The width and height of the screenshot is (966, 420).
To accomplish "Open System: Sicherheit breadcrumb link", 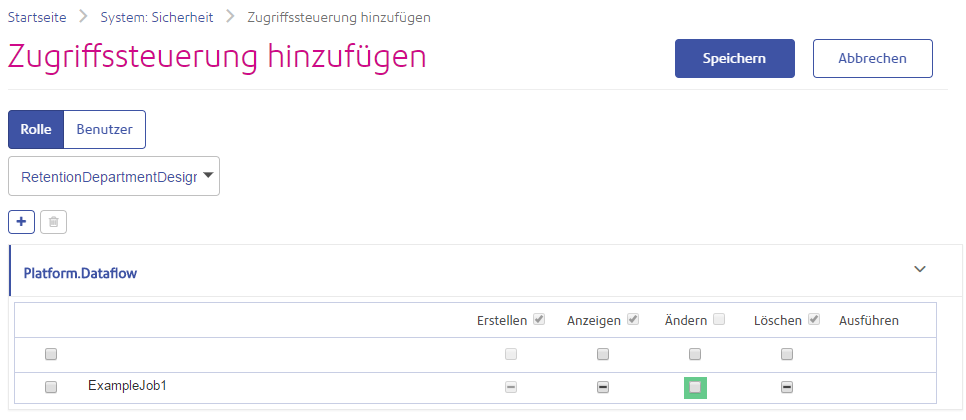I will tap(158, 17).
